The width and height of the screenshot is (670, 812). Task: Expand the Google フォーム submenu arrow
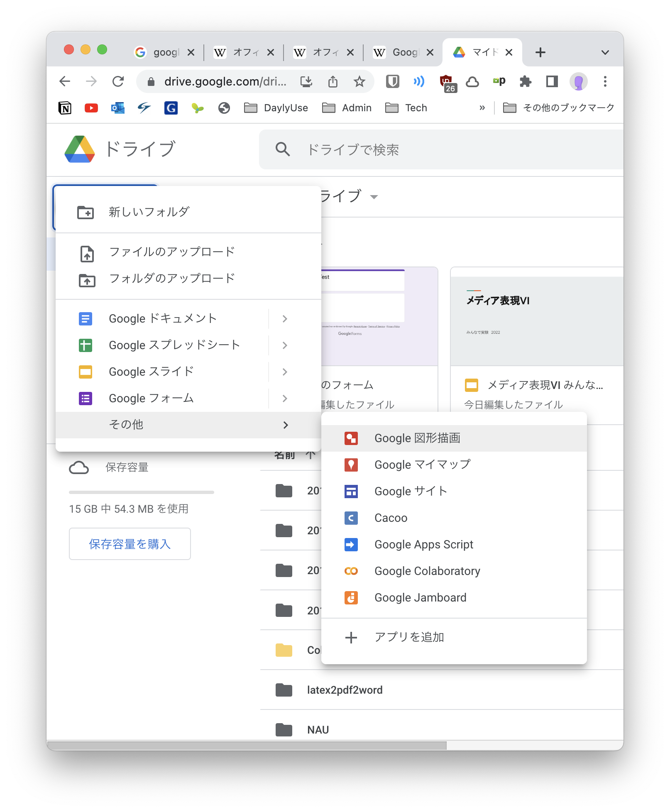285,399
